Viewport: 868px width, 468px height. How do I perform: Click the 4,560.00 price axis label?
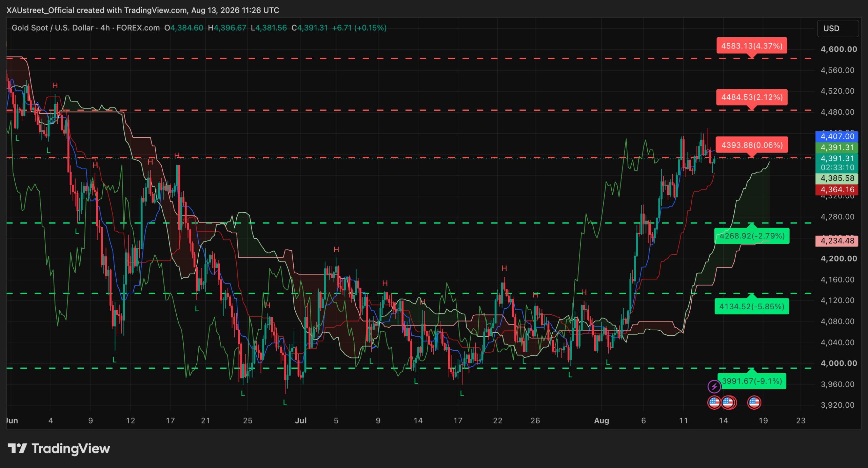(x=837, y=70)
